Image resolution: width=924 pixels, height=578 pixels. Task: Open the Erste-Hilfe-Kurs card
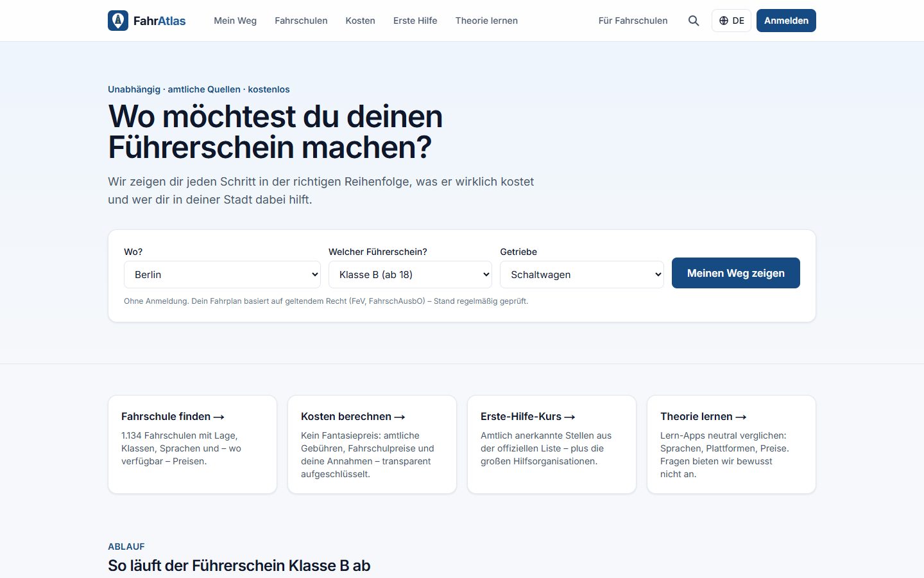click(x=552, y=444)
